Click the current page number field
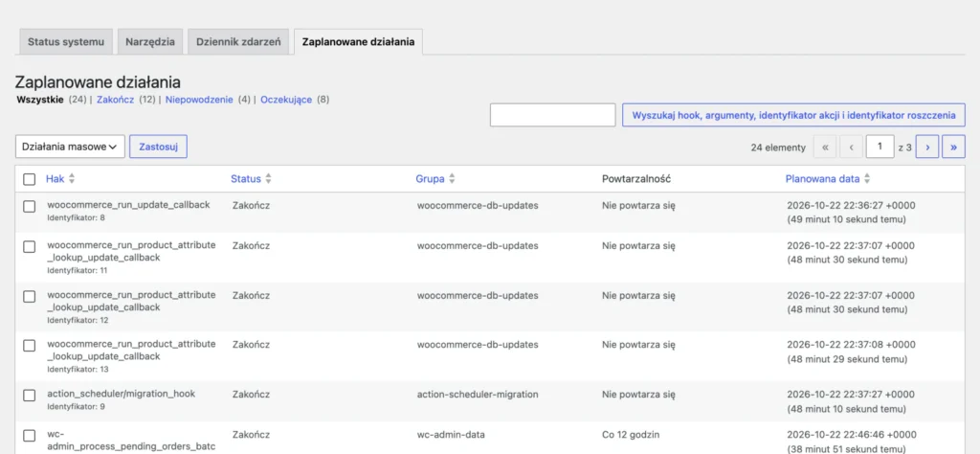The width and height of the screenshot is (980, 454). pyautogui.click(x=880, y=147)
